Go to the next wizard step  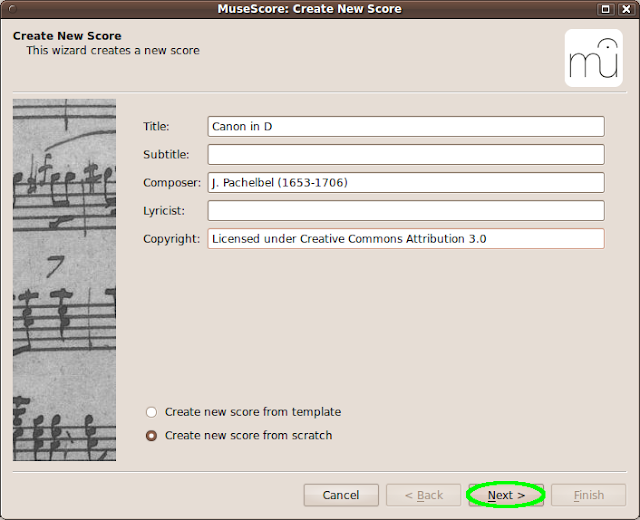coord(506,495)
